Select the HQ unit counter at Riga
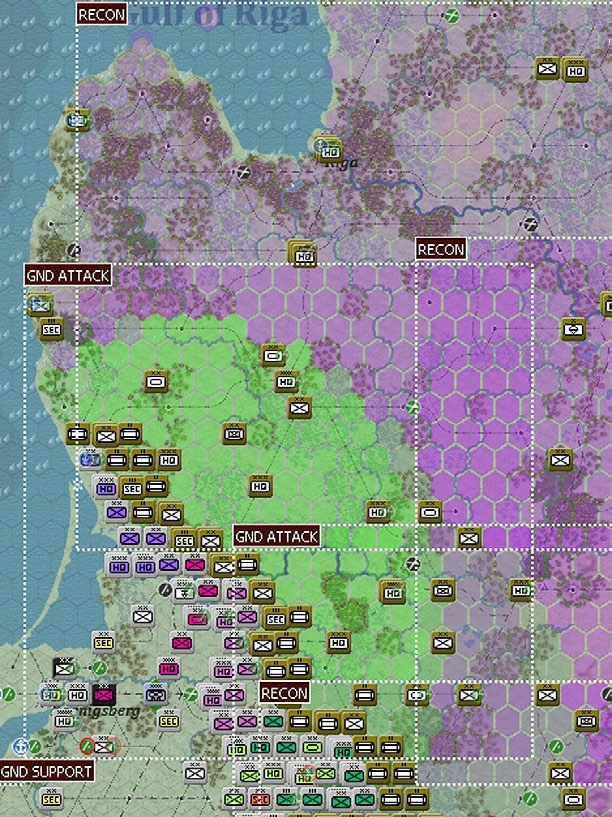The image size is (612, 817). (328, 148)
